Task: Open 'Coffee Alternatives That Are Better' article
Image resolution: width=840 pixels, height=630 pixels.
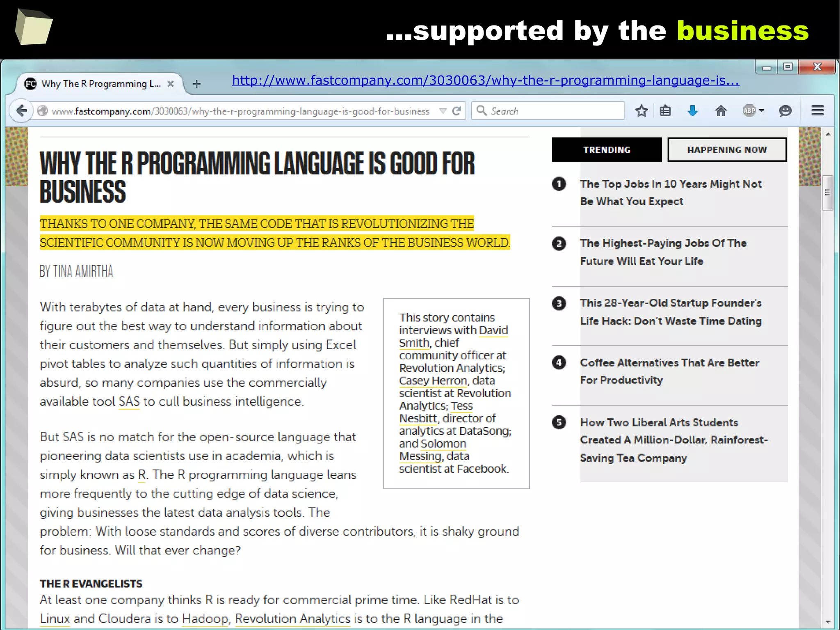Action: pyautogui.click(x=669, y=371)
